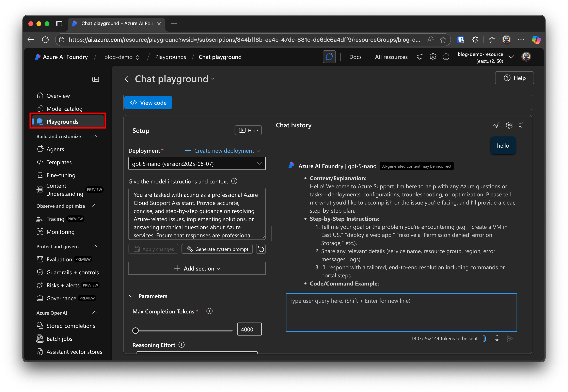Click the microphone voice input icon
568x392 pixels.
click(497, 339)
